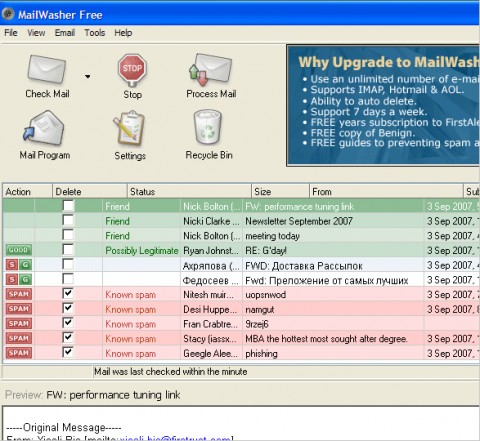
Task: Select 'Known spam' status on Desi Huppe row
Action: pyautogui.click(x=130, y=309)
